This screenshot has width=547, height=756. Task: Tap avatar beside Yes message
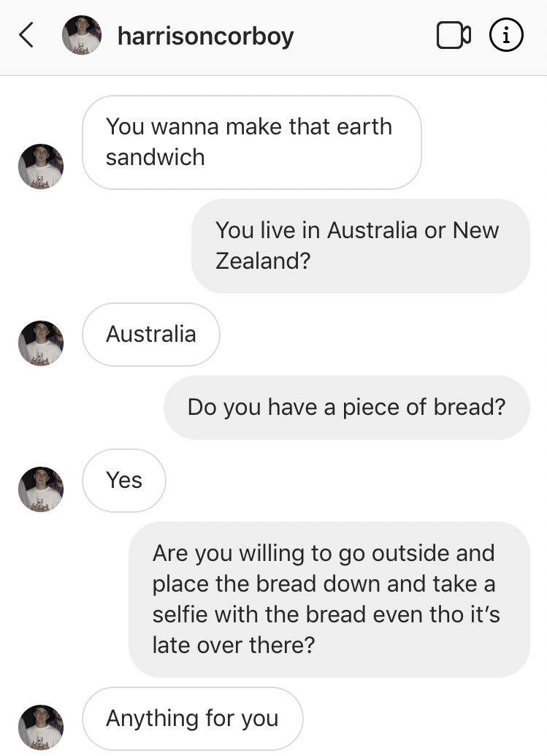[41, 489]
